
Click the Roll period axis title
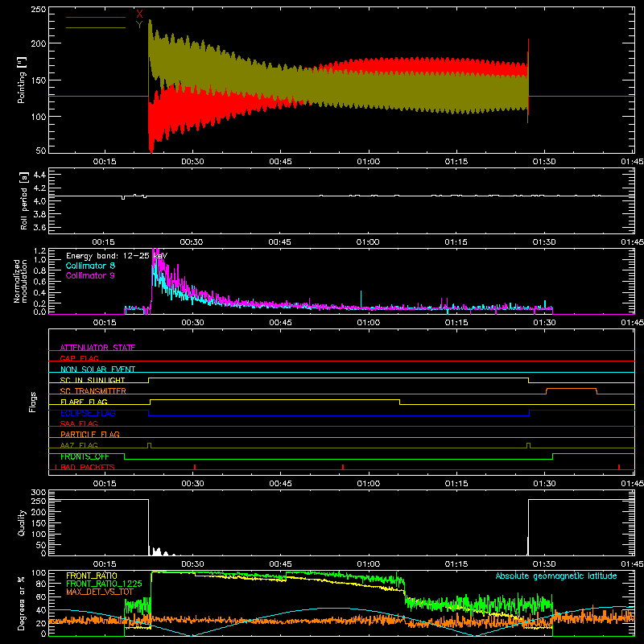(x=23, y=200)
